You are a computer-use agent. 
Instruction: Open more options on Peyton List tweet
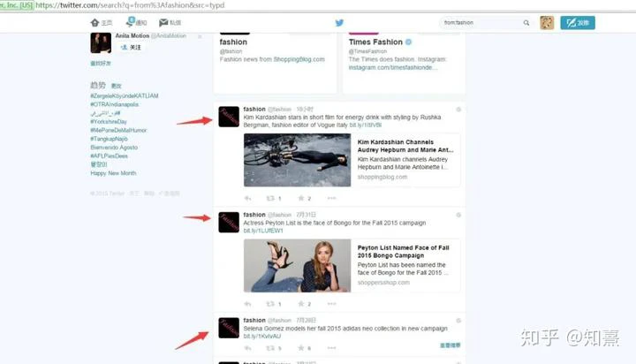point(332,304)
